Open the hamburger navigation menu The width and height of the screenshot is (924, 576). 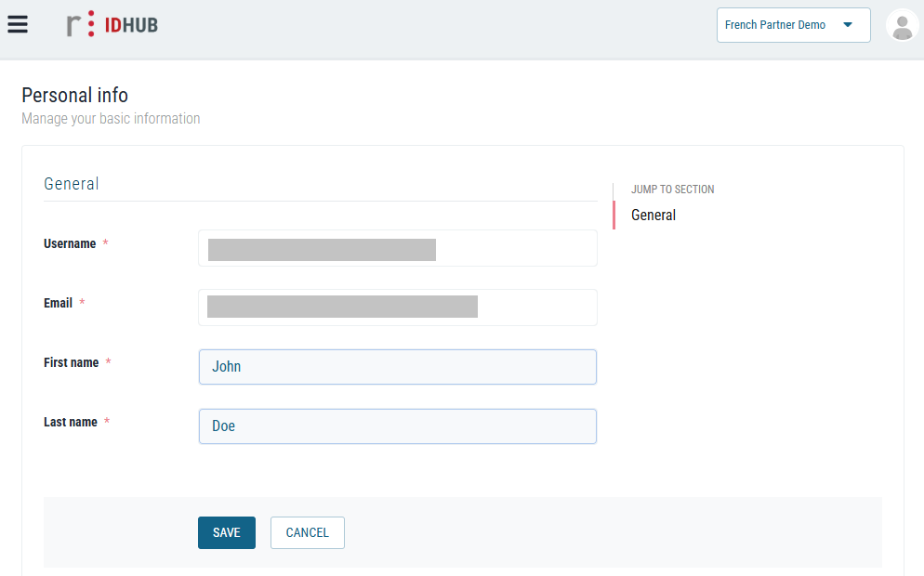18,25
